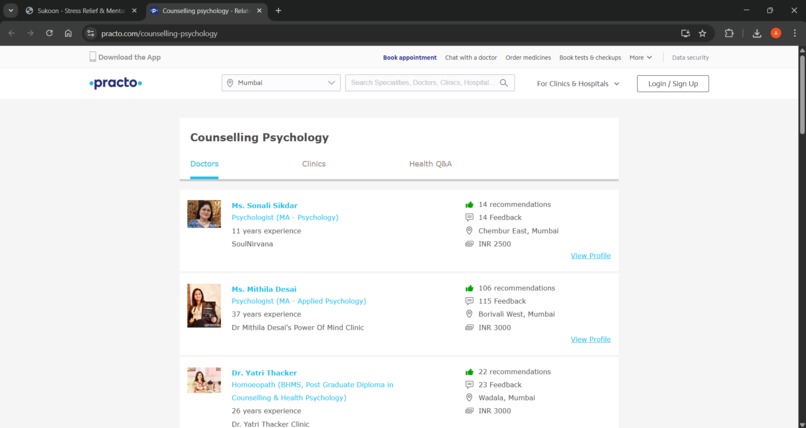The height and width of the screenshot is (428, 806).
Task: Open the tab search dropdown arrow
Action: (x=10, y=10)
